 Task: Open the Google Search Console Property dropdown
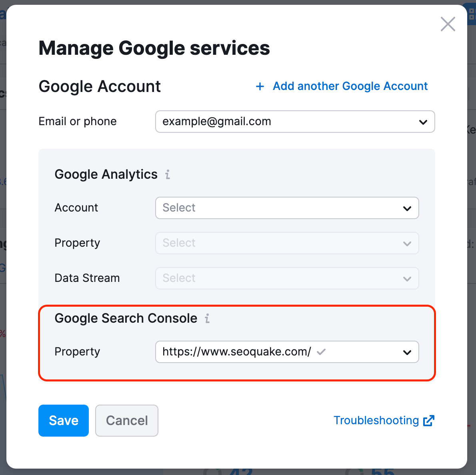tap(287, 352)
